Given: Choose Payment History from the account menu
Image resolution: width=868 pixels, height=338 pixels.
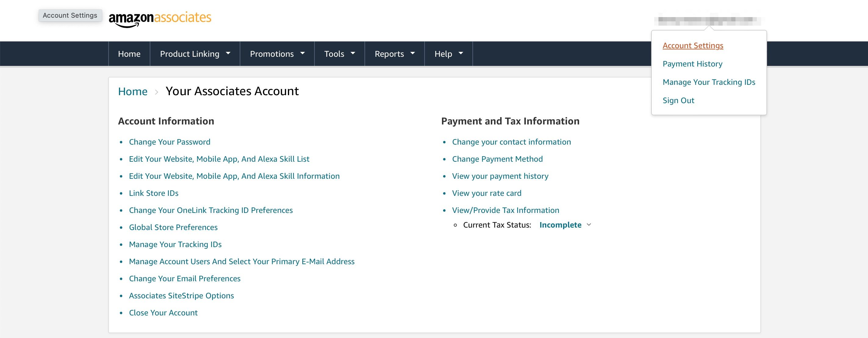Looking at the screenshot, I should [x=692, y=64].
